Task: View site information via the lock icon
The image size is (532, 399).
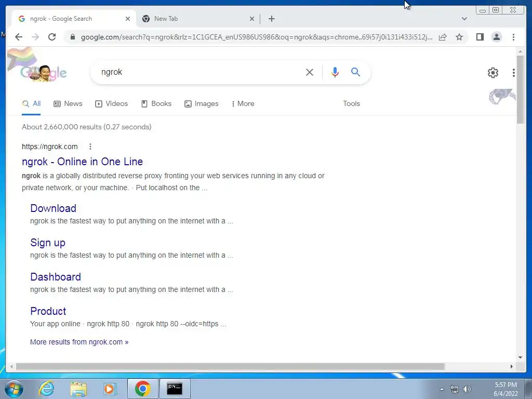Action: (72, 37)
